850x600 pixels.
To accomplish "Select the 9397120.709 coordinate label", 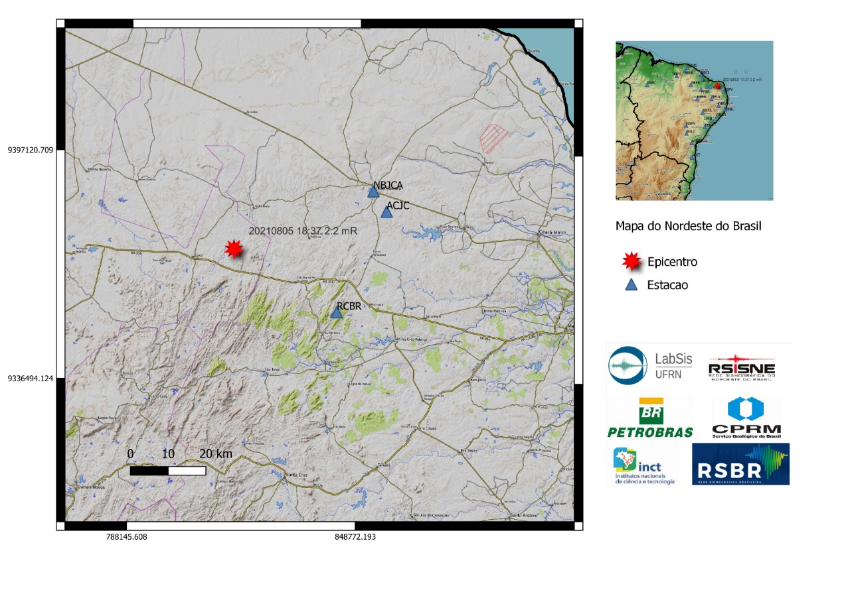I will (x=30, y=151).
